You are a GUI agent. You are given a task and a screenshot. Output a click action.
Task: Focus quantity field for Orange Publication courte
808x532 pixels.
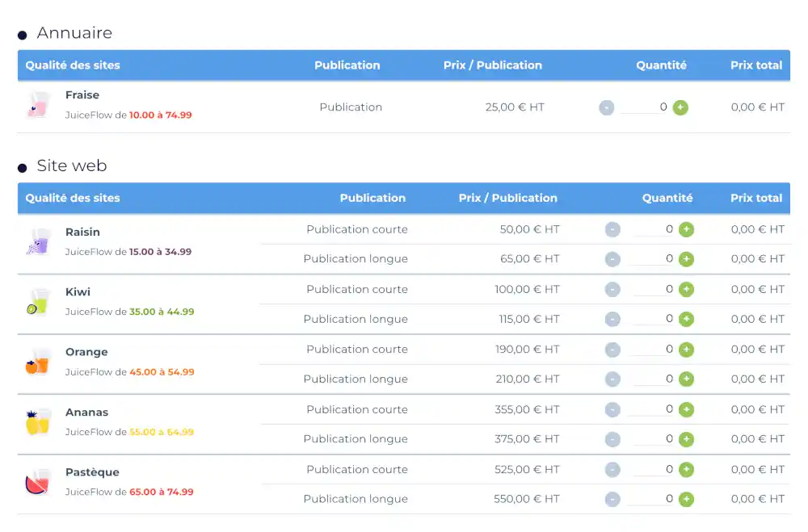tap(654, 350)
